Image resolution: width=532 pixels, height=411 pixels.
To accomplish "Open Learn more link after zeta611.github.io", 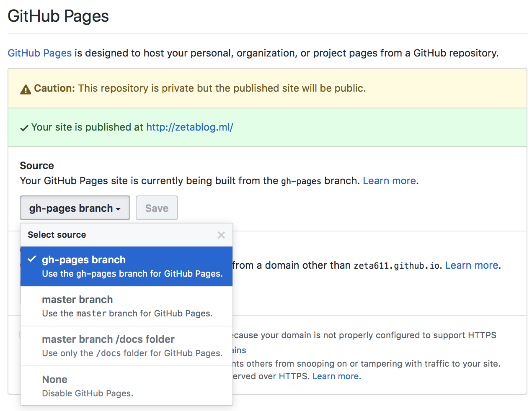I will click(x=472, y=265).
